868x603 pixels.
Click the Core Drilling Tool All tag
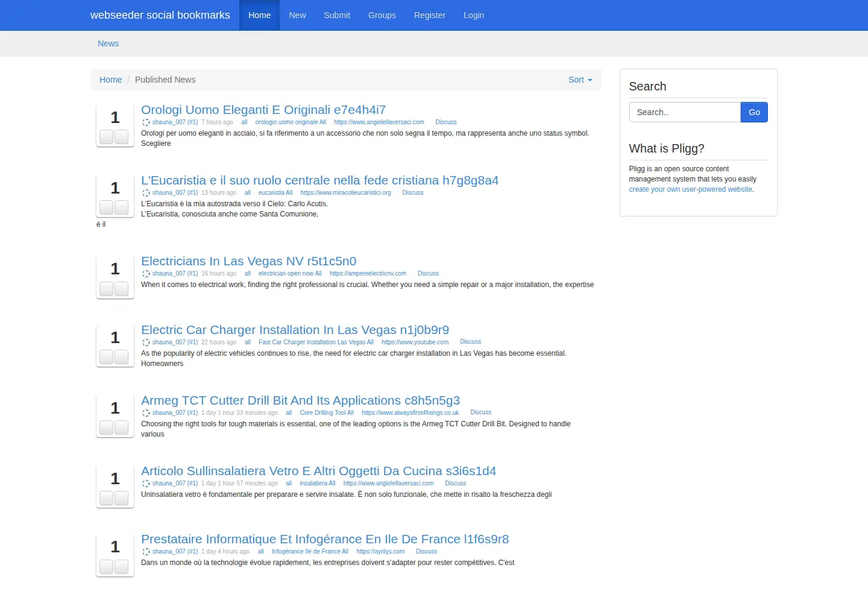[327, 413]
